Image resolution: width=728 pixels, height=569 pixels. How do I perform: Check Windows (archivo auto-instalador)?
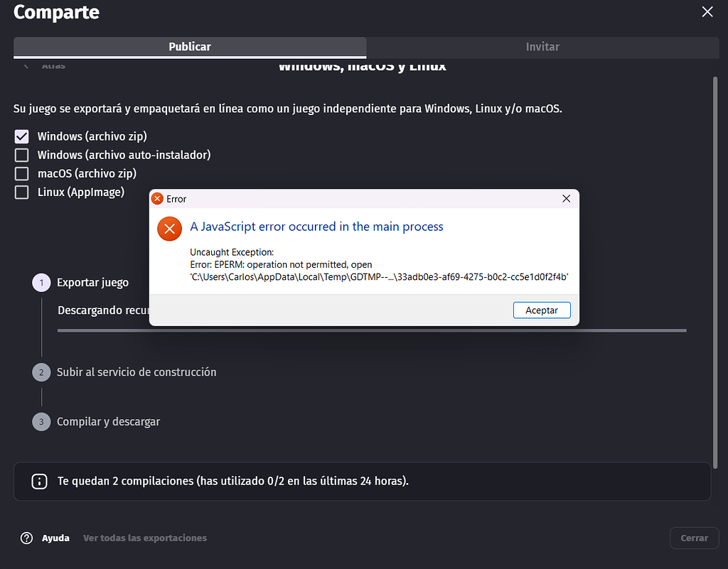click(x=21, y=155)
